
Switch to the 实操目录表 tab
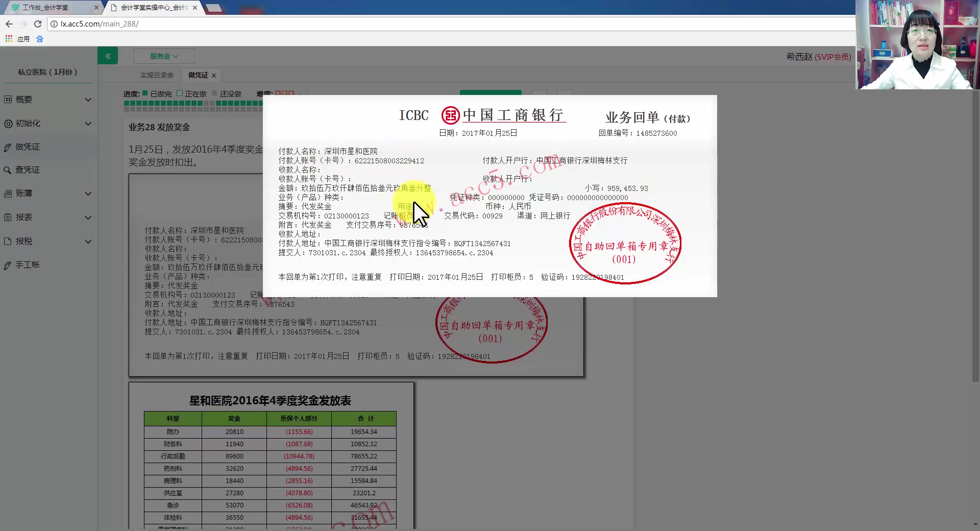157,75
